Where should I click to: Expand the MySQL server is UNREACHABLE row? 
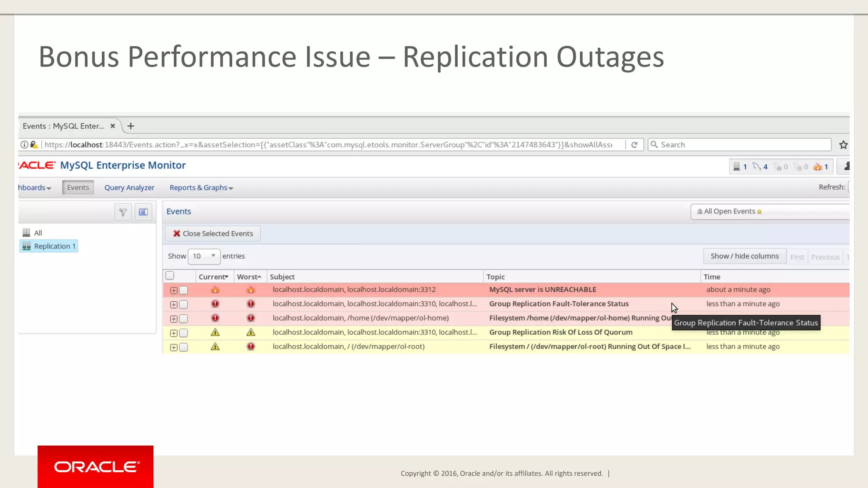click(x=174, y=290)
